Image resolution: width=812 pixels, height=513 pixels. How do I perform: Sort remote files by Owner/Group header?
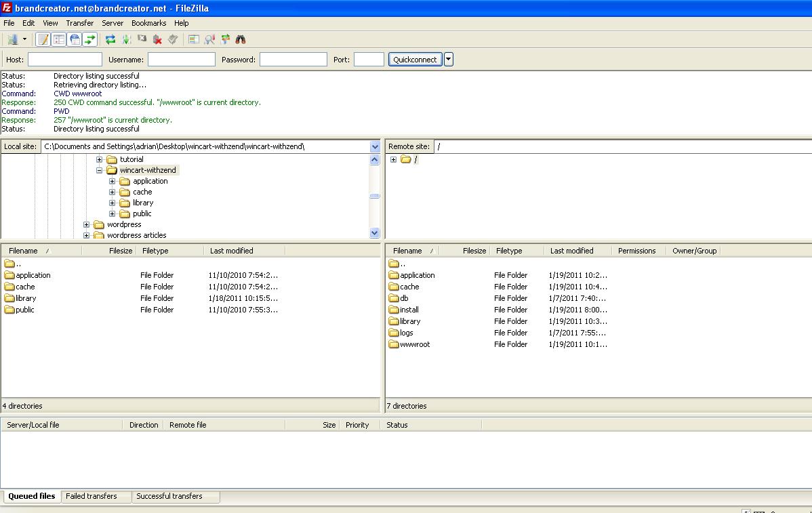pyautogui.click(x=693, y=251)
